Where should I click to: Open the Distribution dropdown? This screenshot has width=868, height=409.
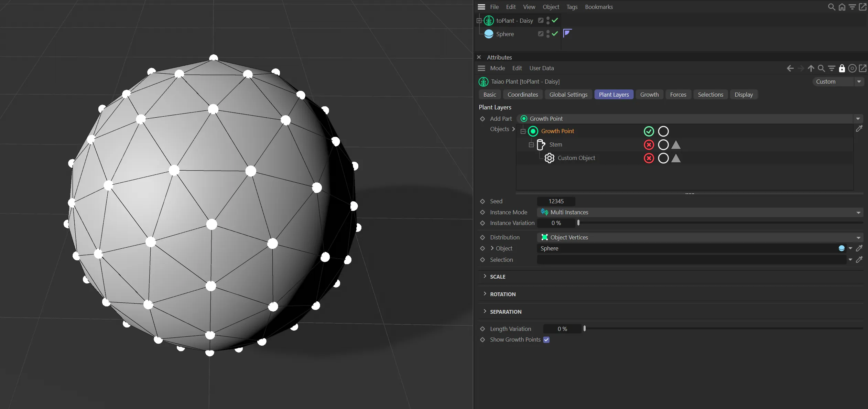coord(700,237)
